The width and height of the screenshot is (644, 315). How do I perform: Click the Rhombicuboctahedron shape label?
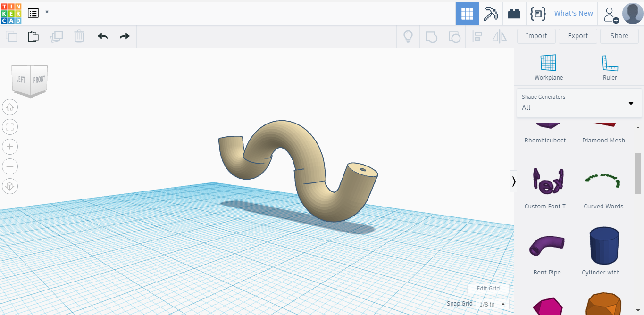tap(548, 140)
